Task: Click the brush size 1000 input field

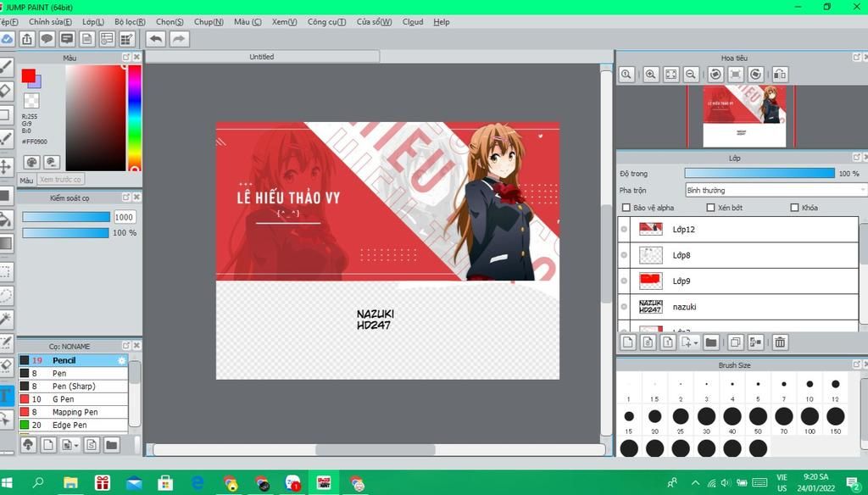Action: tap(125, 217)
